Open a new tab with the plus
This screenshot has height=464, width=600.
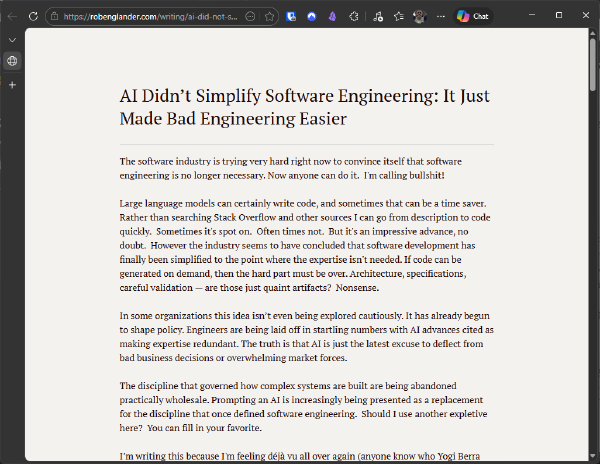pos(12,85)
